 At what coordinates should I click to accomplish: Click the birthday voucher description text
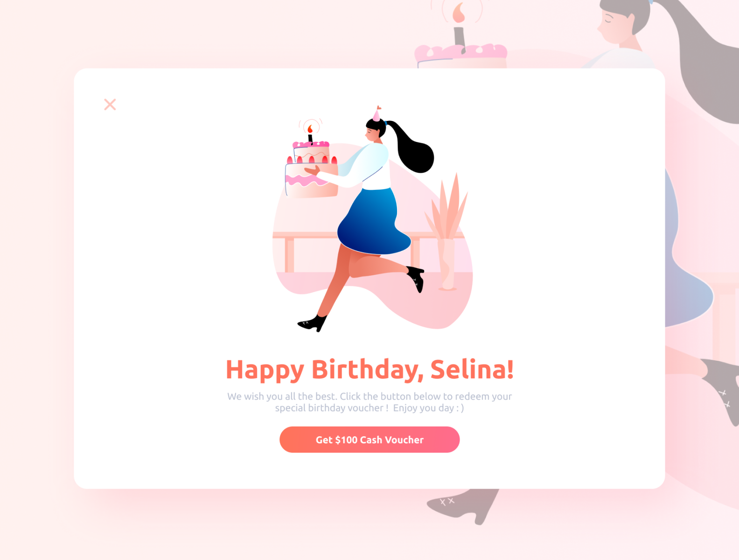click(369, 402)
